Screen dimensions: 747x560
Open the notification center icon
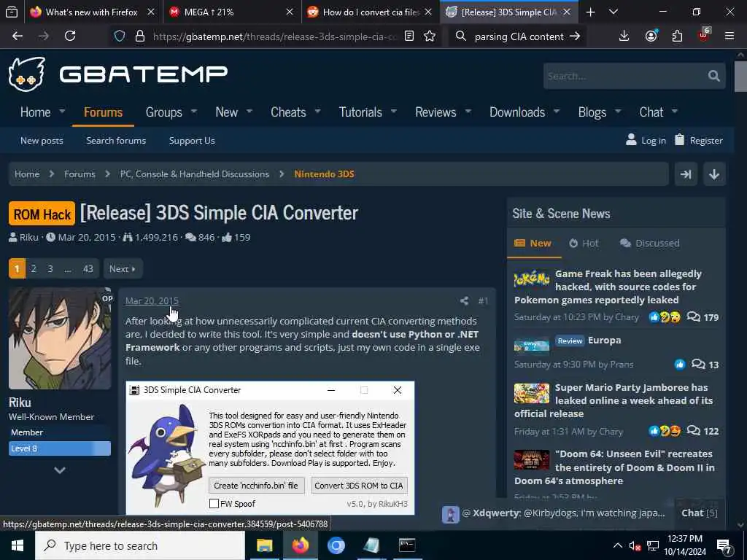pos(724,545)
